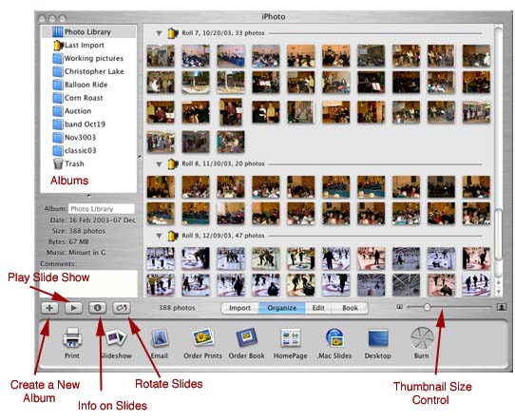Click the scrollbar down arrow
Image resolution: width=515 pixels, height=420 pixels.
click(x=499, y=292)
